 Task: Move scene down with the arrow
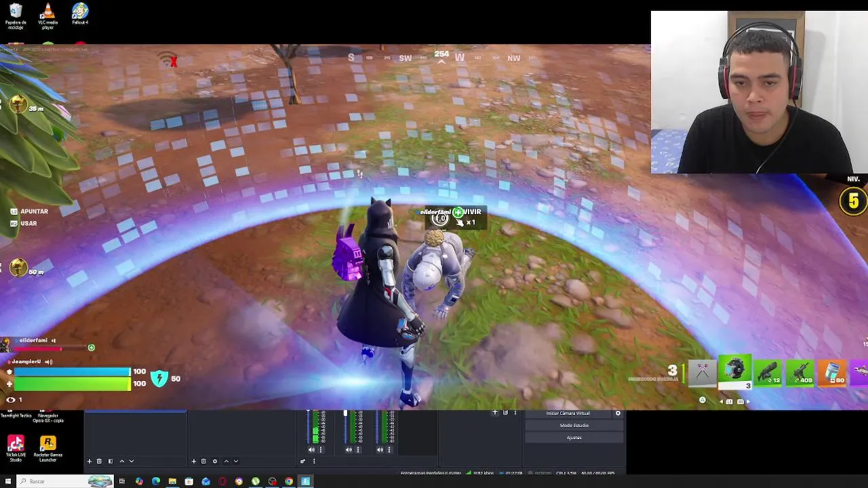(132, 461)
